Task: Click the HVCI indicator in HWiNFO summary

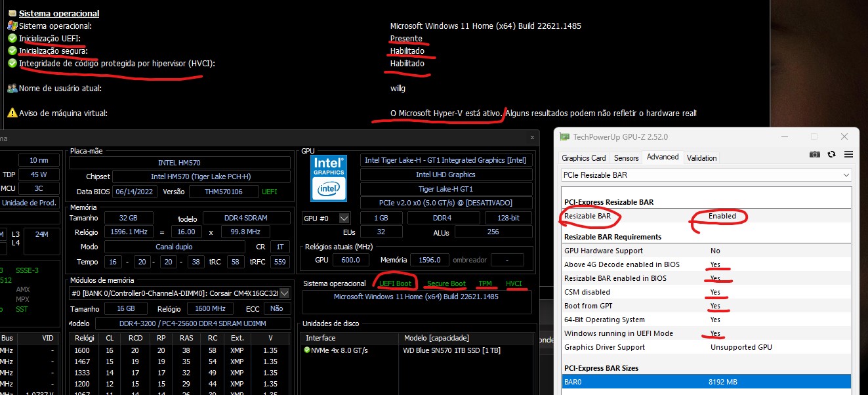Action: tap(514, 283)
